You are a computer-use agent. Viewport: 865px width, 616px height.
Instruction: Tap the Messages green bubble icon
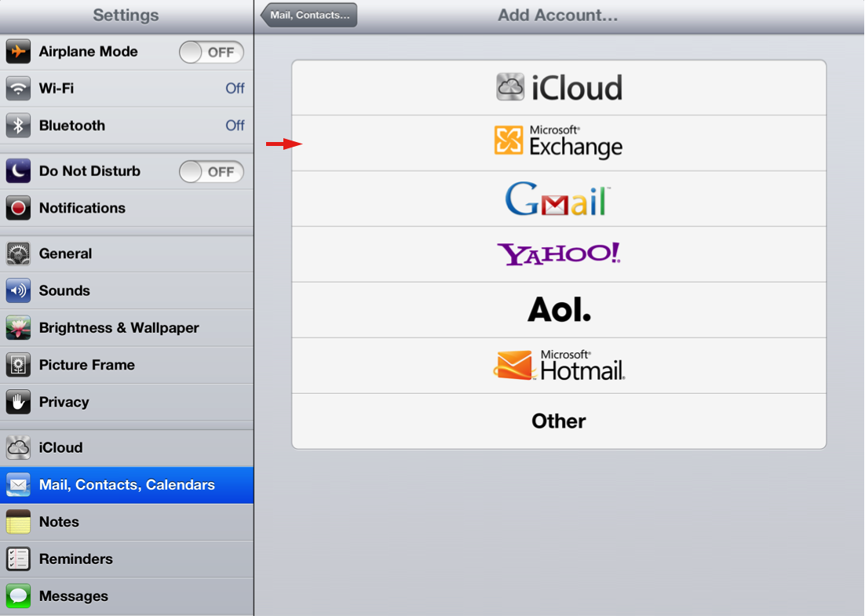click(18, 596)
